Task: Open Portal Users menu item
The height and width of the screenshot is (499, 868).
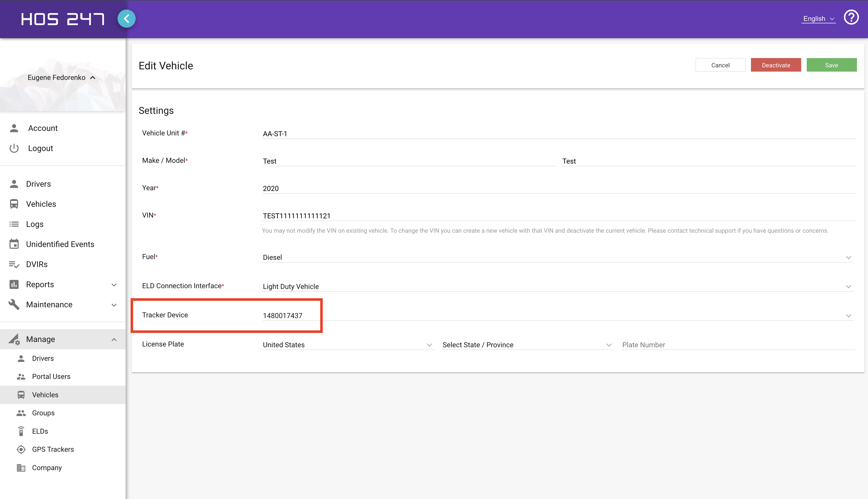Action: coord(63,377)
